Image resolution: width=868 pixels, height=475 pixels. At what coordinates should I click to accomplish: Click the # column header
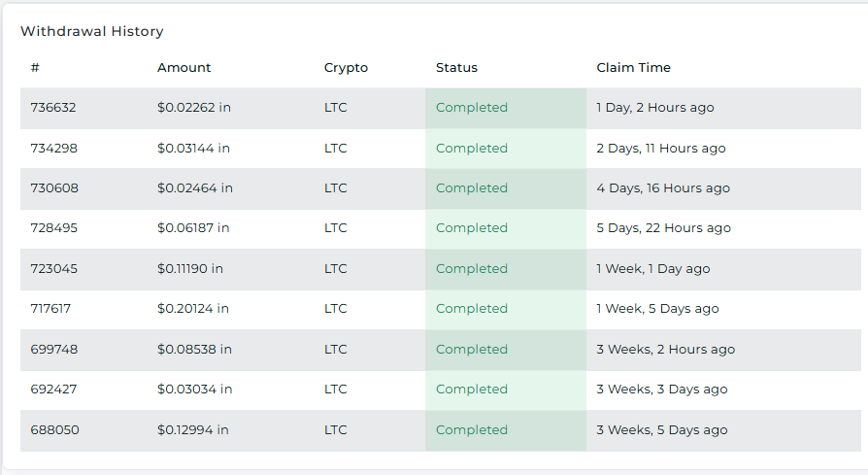tap(35, 68)
